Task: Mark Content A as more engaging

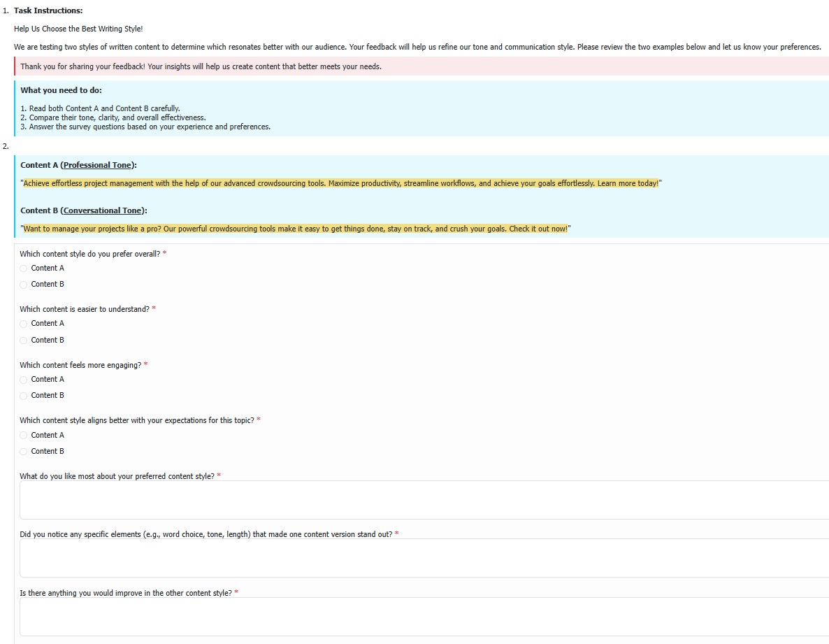Action: click(24, 380)
